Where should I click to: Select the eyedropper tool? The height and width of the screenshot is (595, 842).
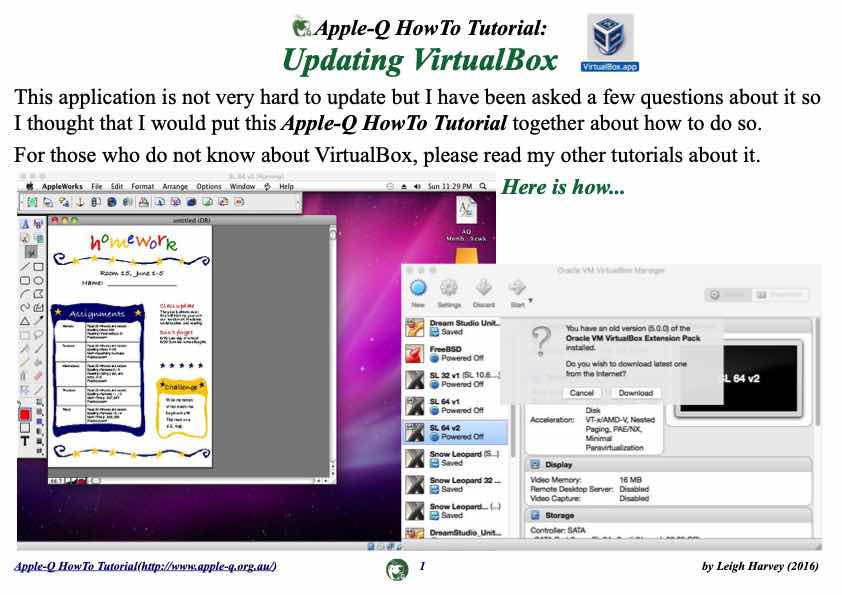[39, 321]
